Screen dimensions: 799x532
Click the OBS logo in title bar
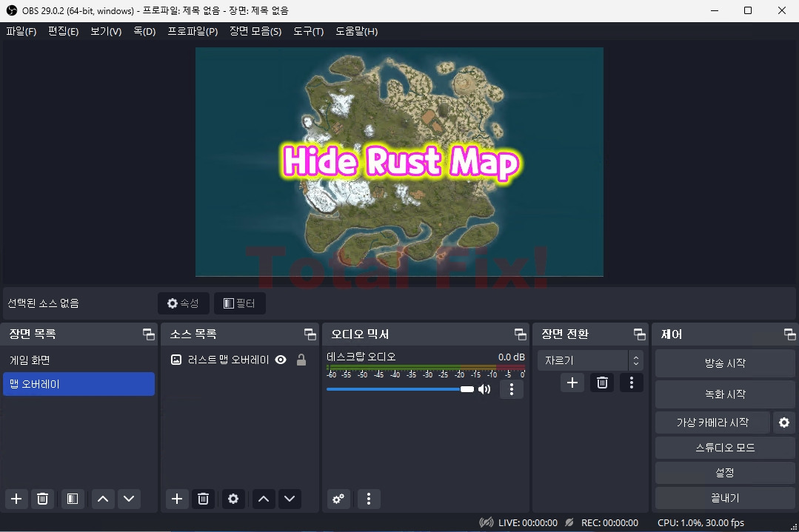coord(11,10)
